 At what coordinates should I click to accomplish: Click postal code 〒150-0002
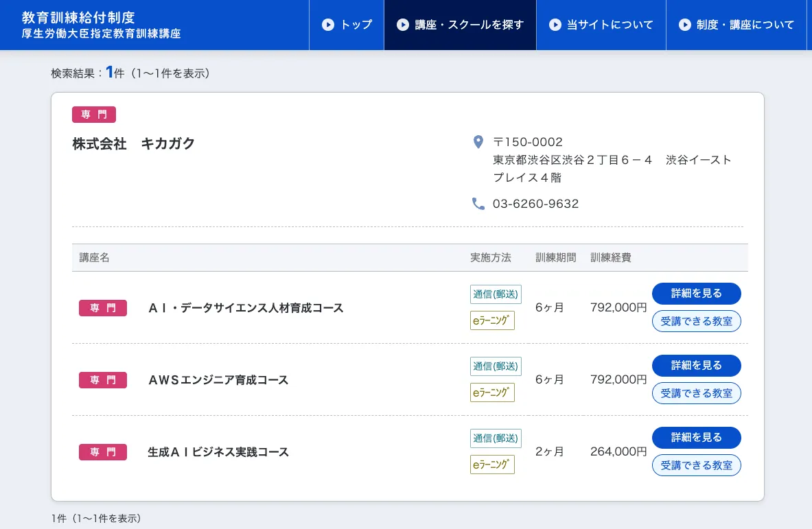(528, 142)
